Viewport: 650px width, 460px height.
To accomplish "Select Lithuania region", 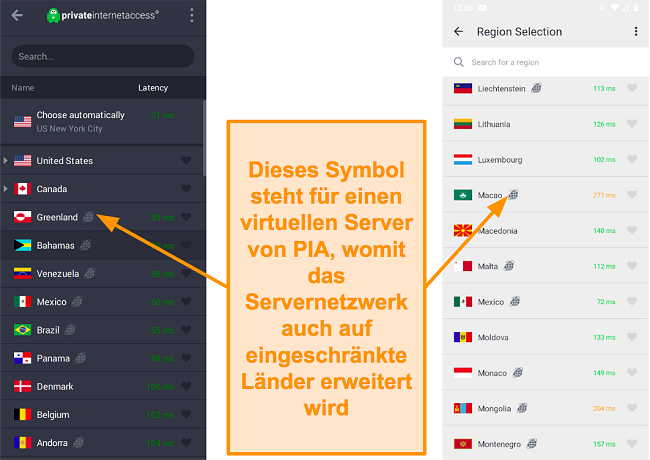I will [546, 124].
